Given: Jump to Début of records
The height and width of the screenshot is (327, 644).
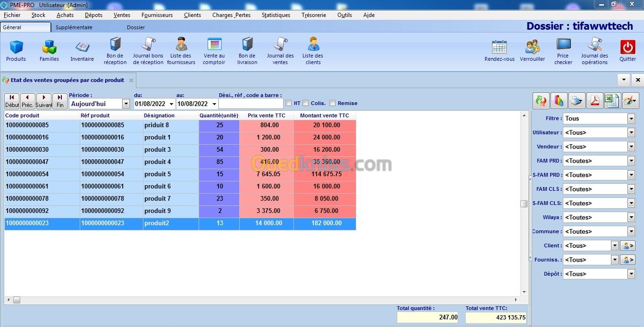Looking at the screenshot, I should 12,101.
